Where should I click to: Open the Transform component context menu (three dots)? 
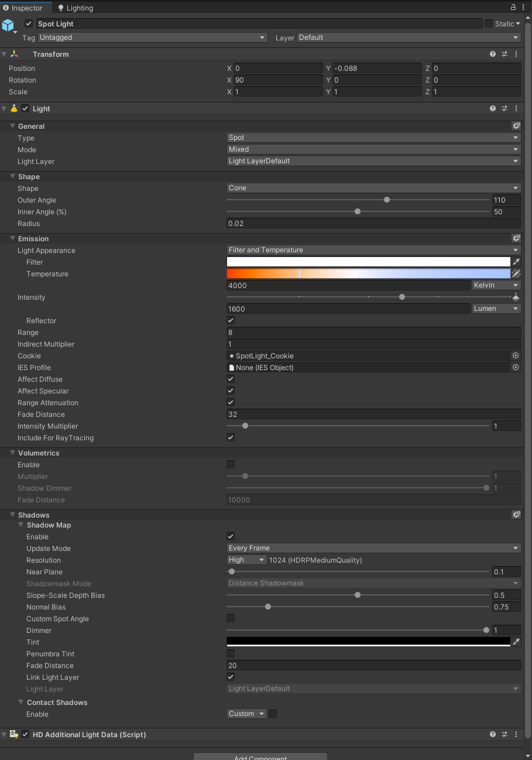click(516, 54)
